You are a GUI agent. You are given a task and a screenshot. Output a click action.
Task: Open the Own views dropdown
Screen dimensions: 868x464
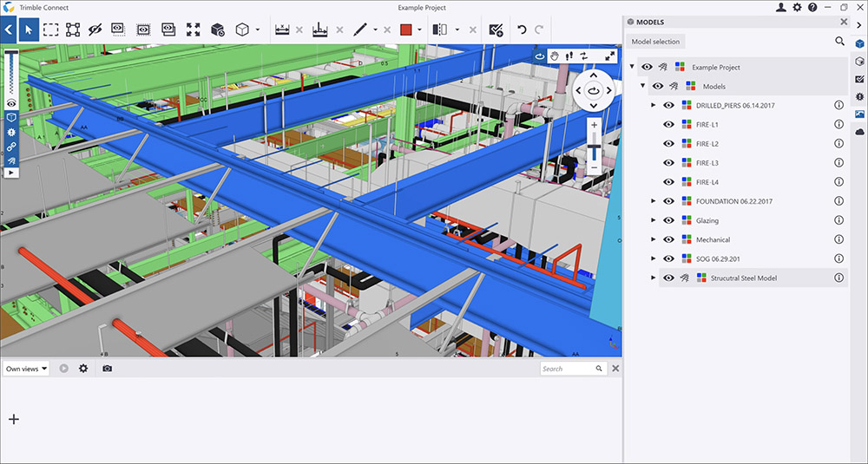(x=26, y=369)
